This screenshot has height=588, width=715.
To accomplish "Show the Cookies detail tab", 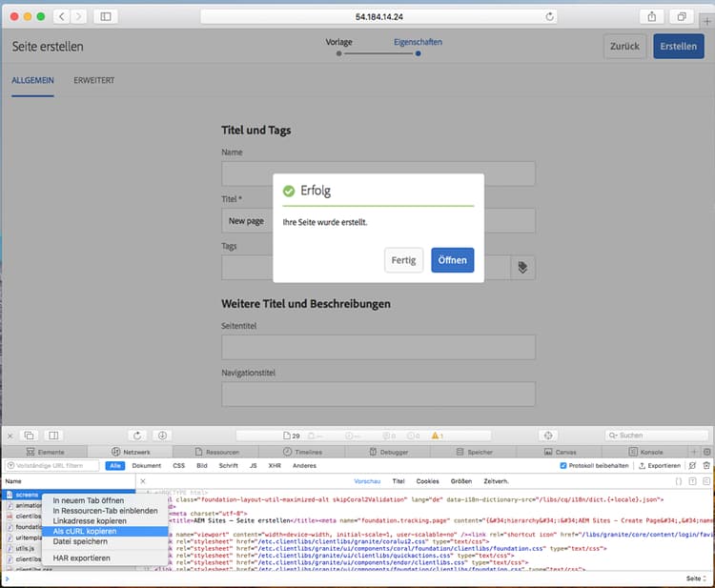I will click(x=427, y=481).
